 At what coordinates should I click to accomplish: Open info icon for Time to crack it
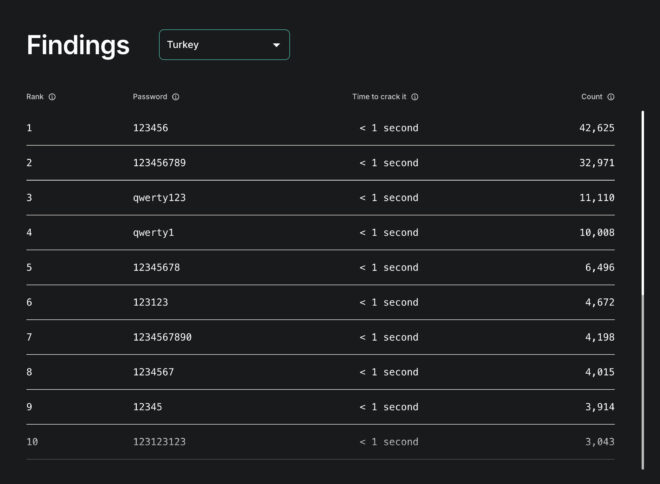[415, 97]
